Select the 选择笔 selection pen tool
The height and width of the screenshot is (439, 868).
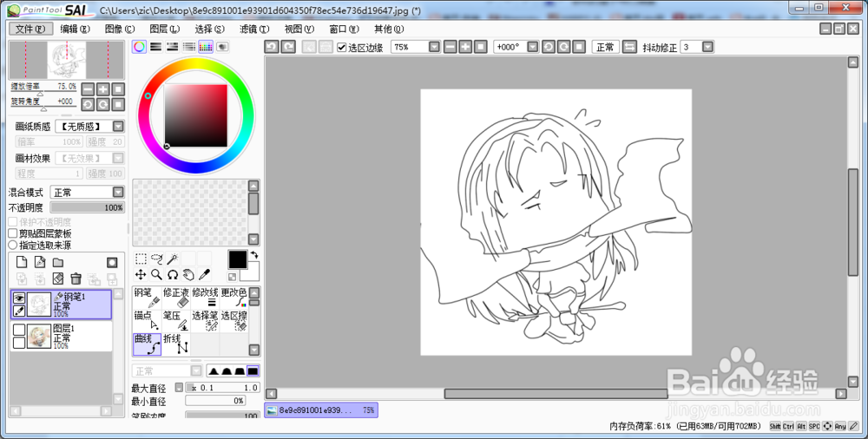pyautogui.click(x=205, y=321)
